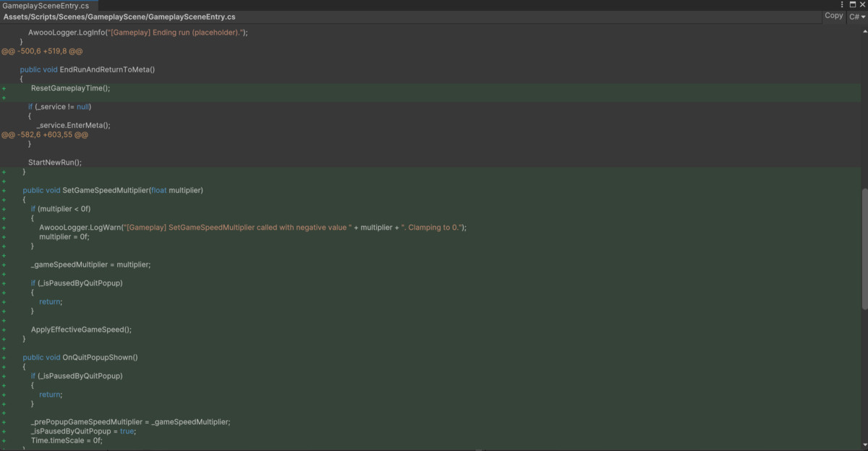This screenshot has width=868, height=451.
Task: Grab the vertical scrollbar thumb
Action: (x=864, y=249)
